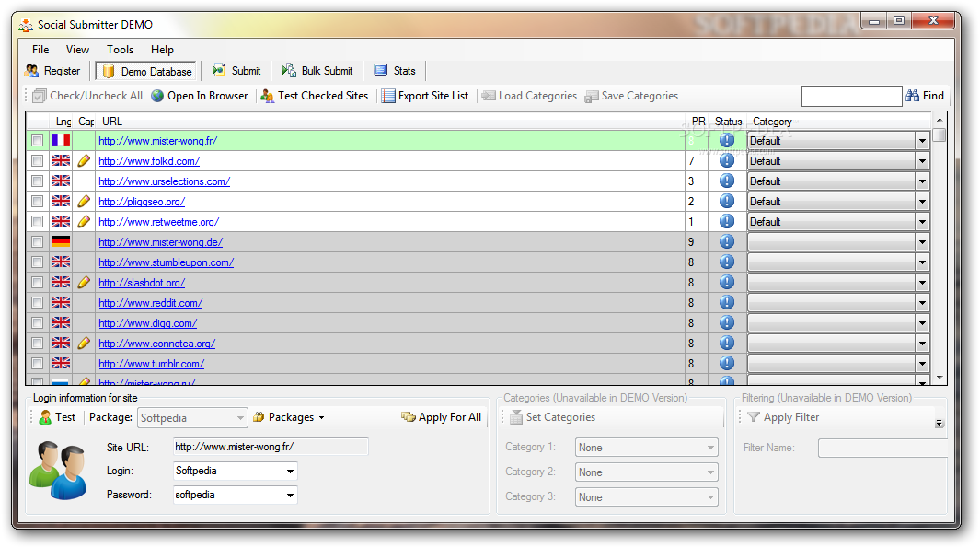Click Export Site List button
The width and height of the screenshot is (980, 548).
(x=425, y=96)
